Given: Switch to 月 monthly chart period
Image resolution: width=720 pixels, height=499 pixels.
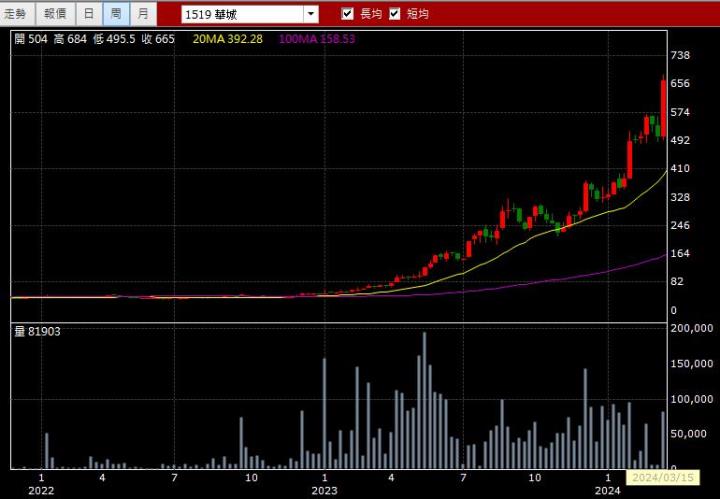Looking at the screenshot, I should click(144, 14).
